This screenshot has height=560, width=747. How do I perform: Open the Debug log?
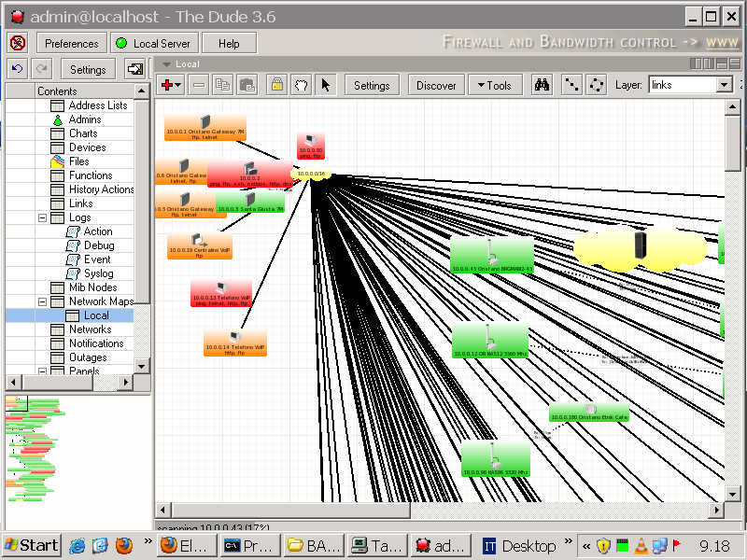click(99, 245)
